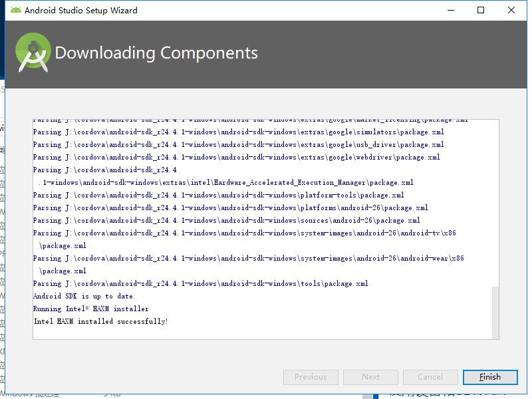Click the log line with android-tv\x86 path

(245, 239)
